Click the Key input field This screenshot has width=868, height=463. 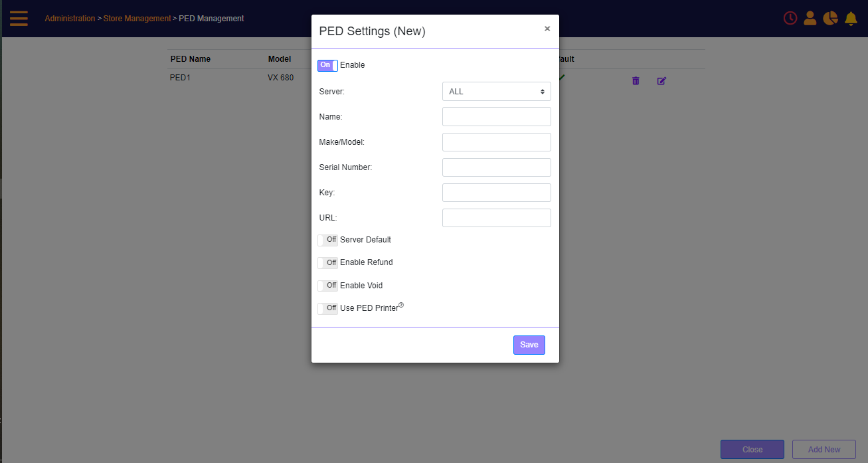497,193
